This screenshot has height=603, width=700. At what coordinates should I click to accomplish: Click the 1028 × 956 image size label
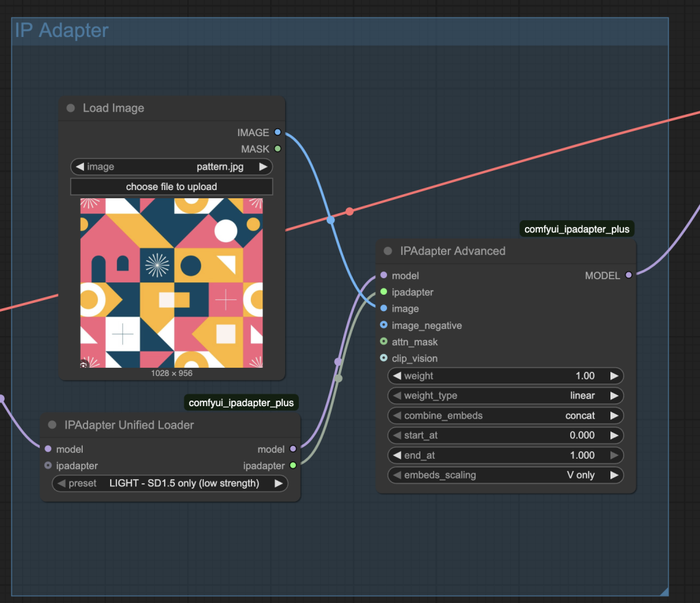[x=172, y=373]
